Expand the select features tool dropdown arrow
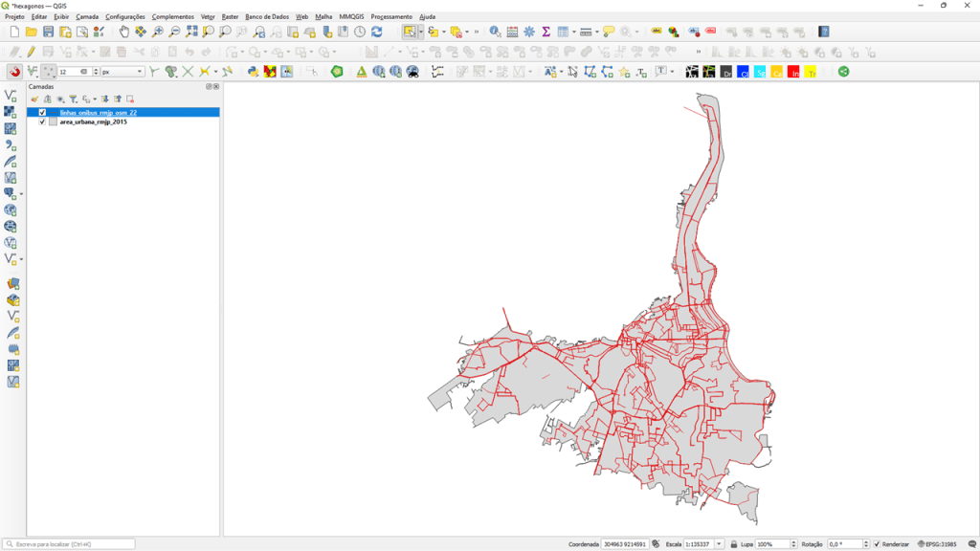The height and width of the screenshot is (551, 980). [x=421, y=32]
